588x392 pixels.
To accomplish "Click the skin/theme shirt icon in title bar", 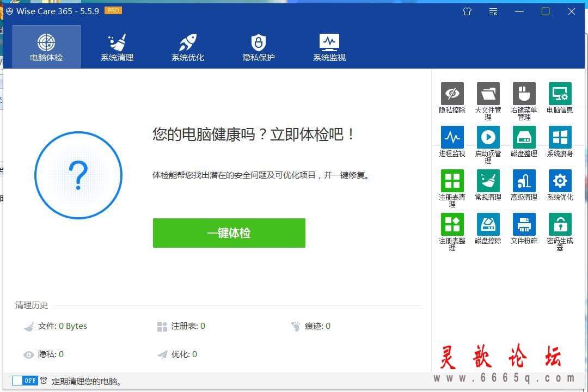I will point(467,11).
